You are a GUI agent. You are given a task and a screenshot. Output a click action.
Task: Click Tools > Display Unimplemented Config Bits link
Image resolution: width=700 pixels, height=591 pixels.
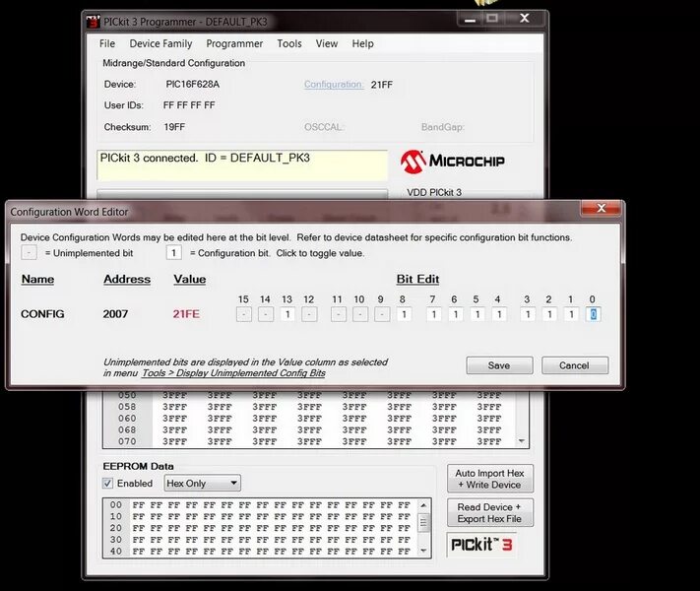coord(233,373)
